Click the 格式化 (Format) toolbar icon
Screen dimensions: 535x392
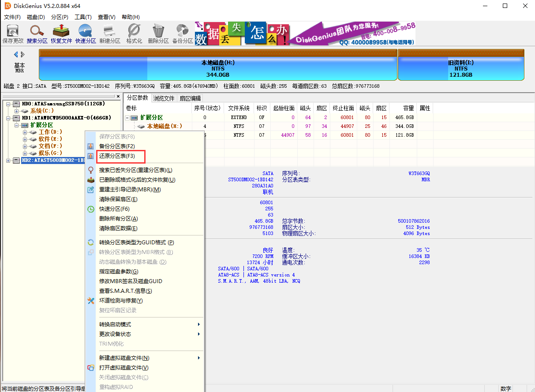(134, 34)
